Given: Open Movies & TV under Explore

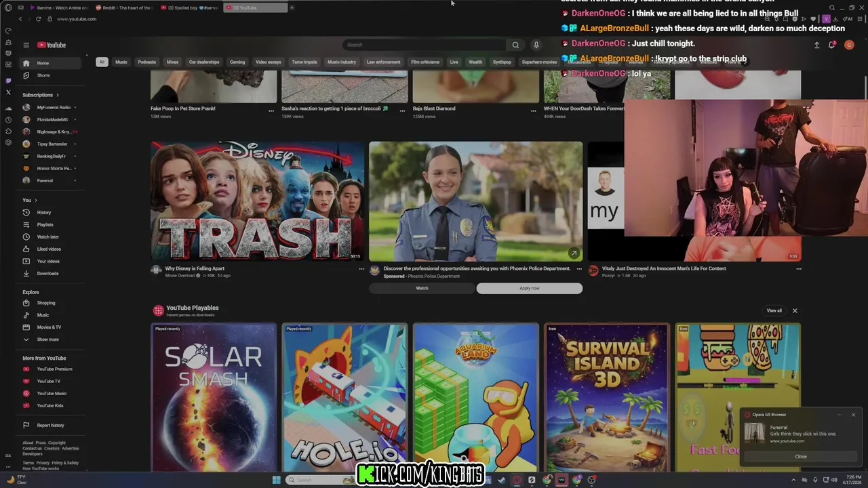Looking at the screenshot, I should coord(51,327).
